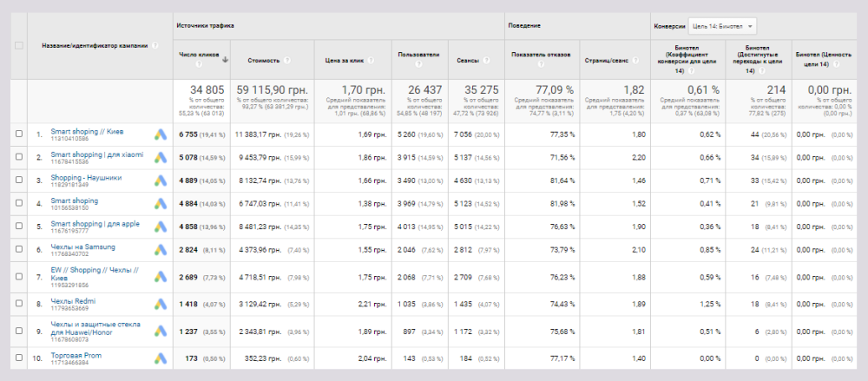Check the box for Smart shopping | для xiaomi

click(19, 156)
